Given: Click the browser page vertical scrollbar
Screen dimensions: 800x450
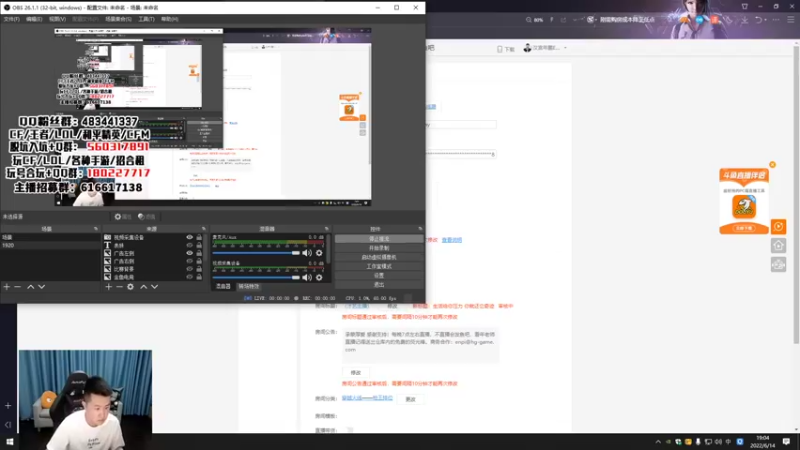Looking at the screenshot, I should pyautogui.click(x=796, y=194).
